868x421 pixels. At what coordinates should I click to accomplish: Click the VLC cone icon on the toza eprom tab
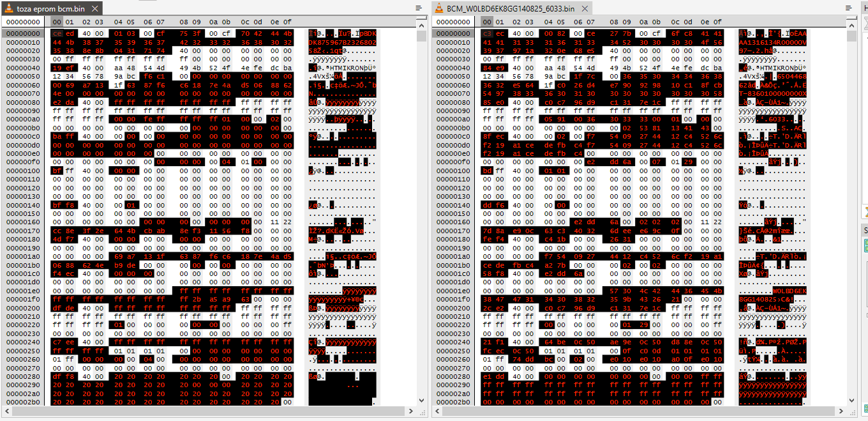pos(9,8)
